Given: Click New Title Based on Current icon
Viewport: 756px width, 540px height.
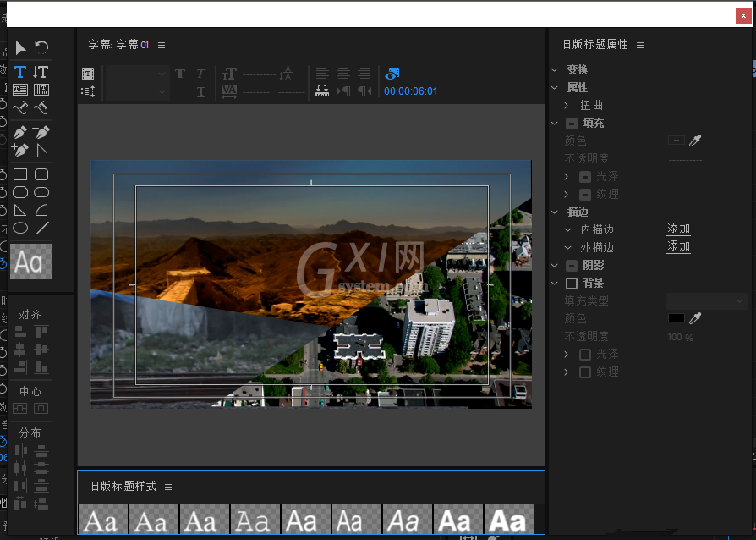Looking at the screenshot, I should 88,74.
